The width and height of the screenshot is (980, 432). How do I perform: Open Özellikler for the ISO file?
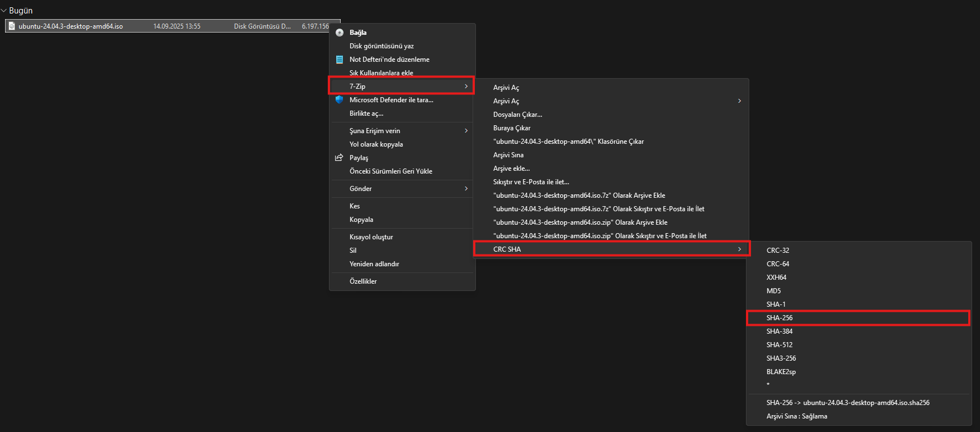click(402, 281)
